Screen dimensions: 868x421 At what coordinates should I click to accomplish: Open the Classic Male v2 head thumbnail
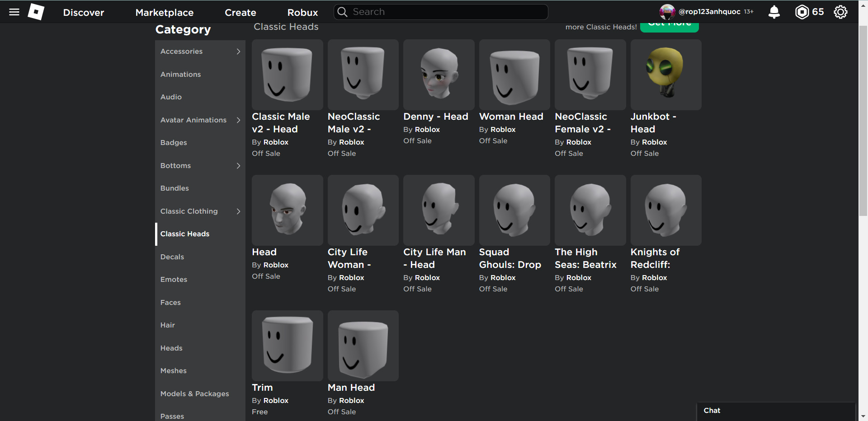pyautogui.click(x=288, y=75)
